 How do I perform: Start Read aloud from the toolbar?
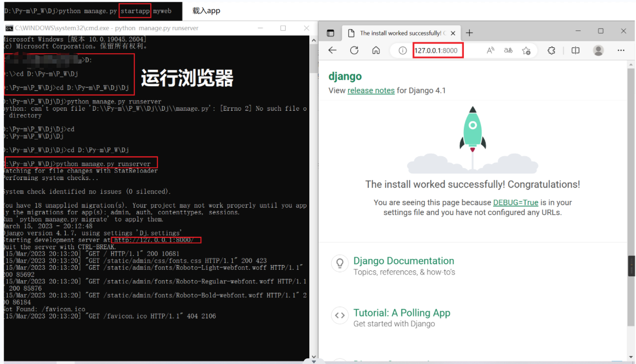click(x=490, y=50)
